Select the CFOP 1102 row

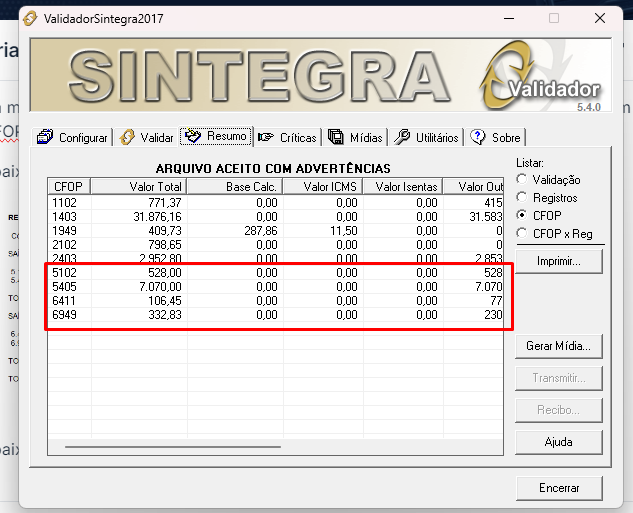click(x=275, y=203)
